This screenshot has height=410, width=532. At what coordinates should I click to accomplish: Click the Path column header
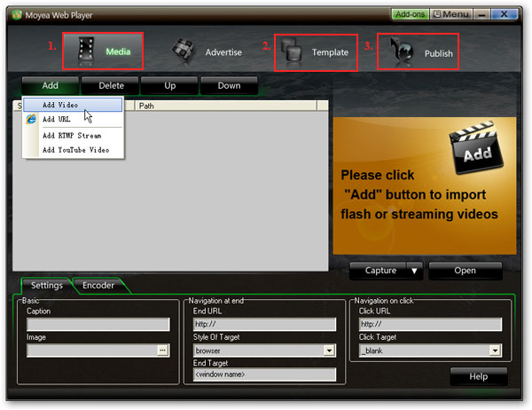[226, 106]
